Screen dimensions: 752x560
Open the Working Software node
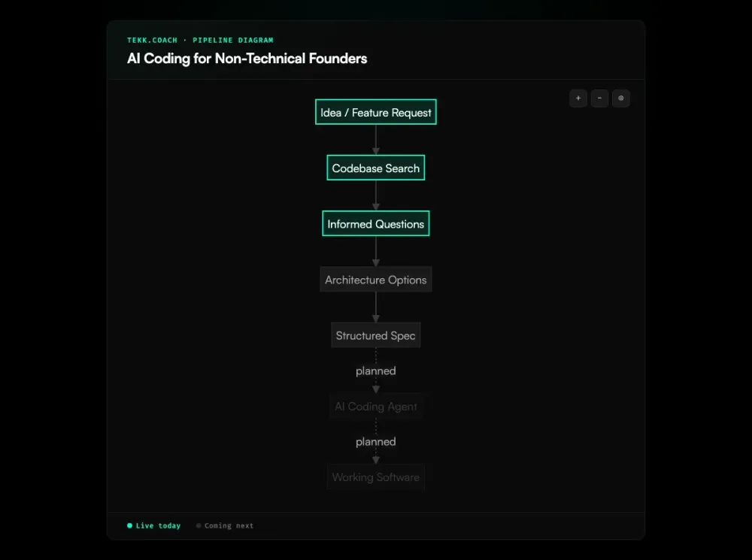tap(375, 477)
